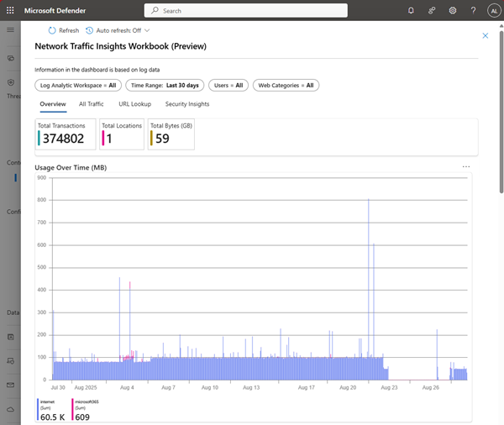Open the AL account avatar menu
Screen dimensions: 504x425
[494, 11]
